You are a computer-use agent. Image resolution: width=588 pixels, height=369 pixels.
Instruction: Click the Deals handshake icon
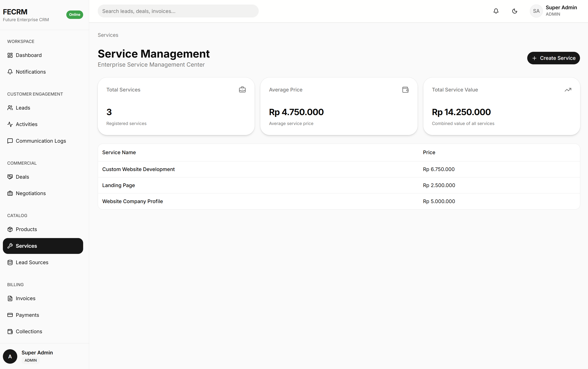(x=10, y=177)
